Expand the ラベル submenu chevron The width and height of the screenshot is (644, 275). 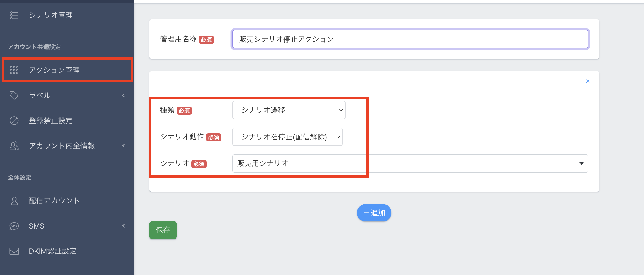[124, 96]
